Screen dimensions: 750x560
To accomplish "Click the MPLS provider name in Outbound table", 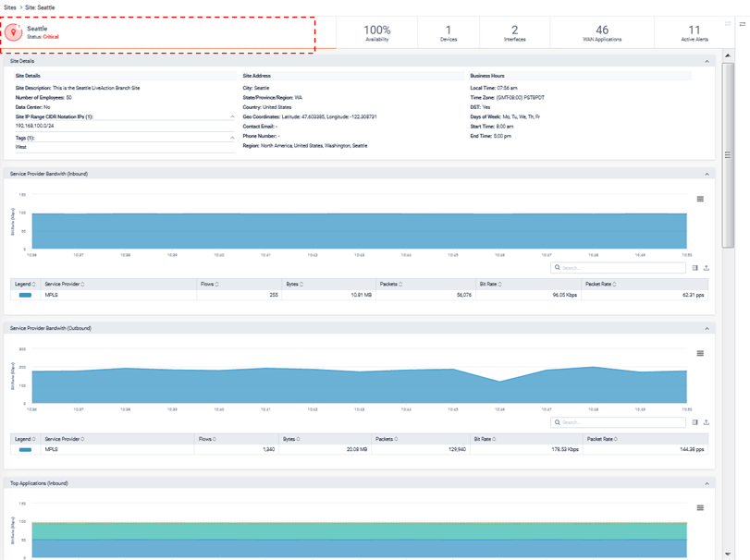I will pos(51,450).
